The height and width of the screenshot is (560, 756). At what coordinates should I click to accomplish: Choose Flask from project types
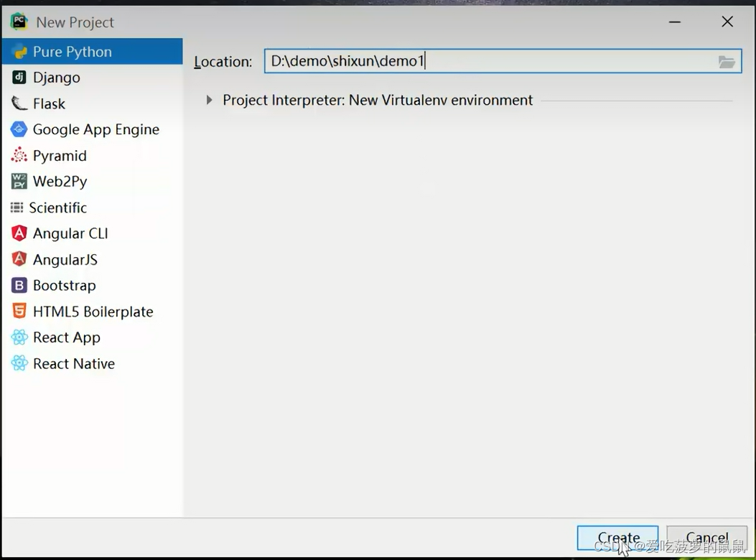point(92,103)
